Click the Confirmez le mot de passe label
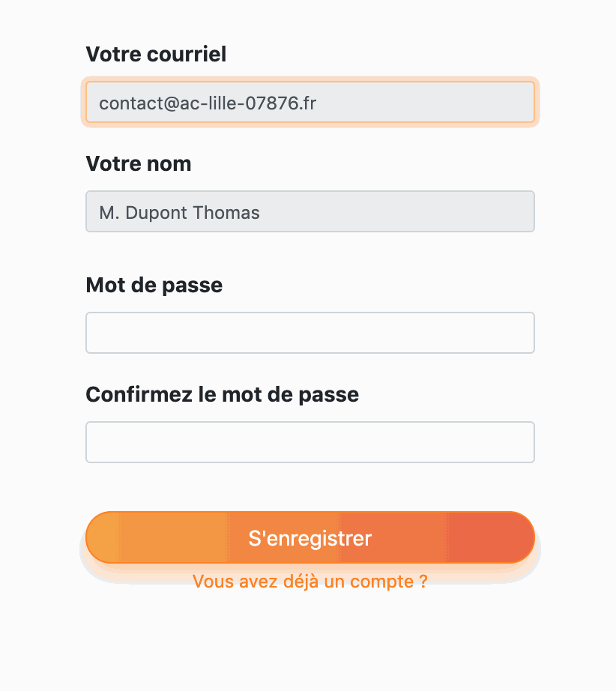 [x=223, y=394]
